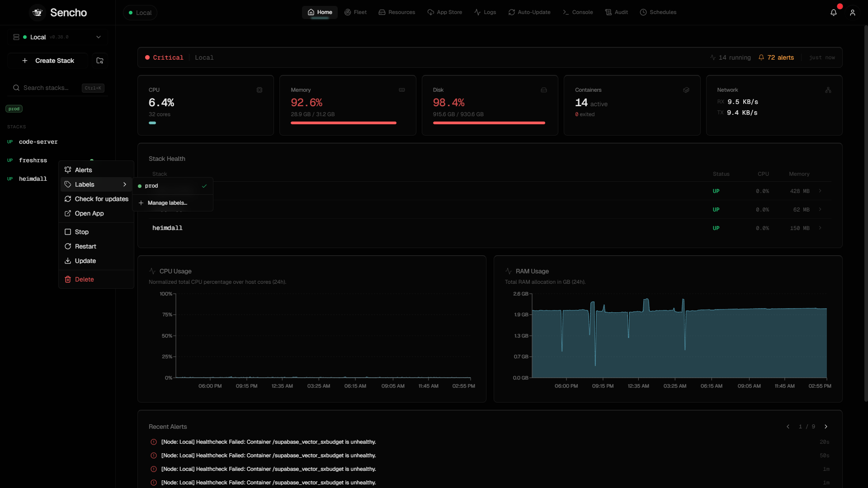Click the folder icon beside Create Stack
The image size is (868, 488).
click(x=100, y=61)
